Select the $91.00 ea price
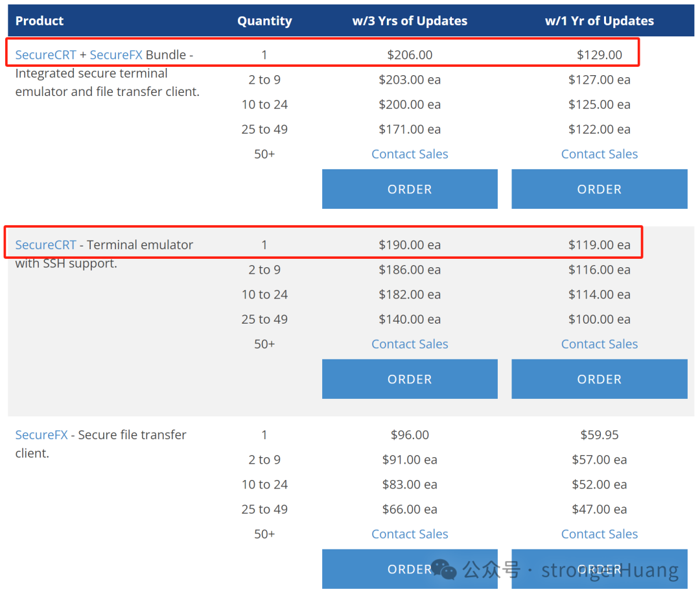The height and width of the screenshot is (598, 700). click(410, 460)
